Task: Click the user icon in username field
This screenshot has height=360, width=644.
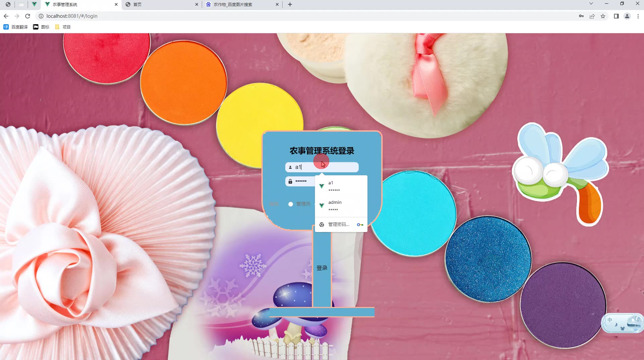Action: (x=290, y=167)
